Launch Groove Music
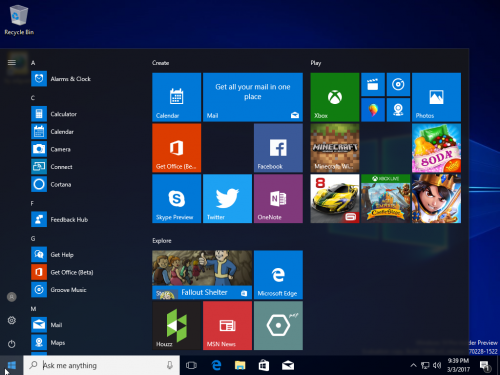Viewport: 500px width, 375px height. point(80,290)
